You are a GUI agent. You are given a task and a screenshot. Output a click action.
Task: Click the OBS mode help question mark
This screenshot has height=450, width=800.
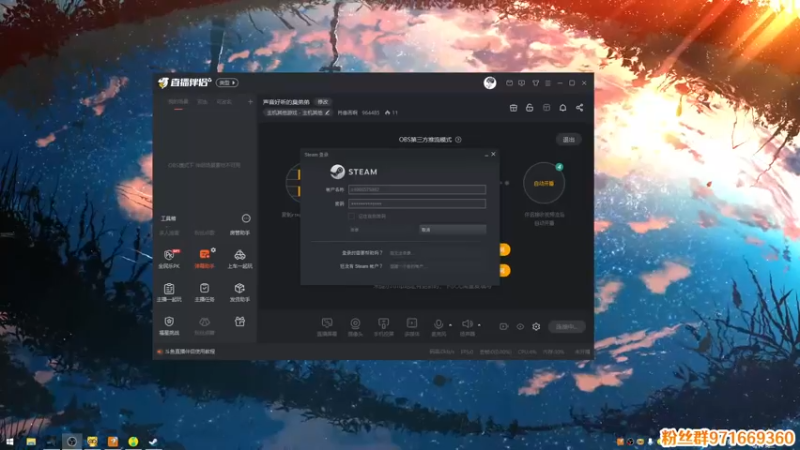point(458,140)
